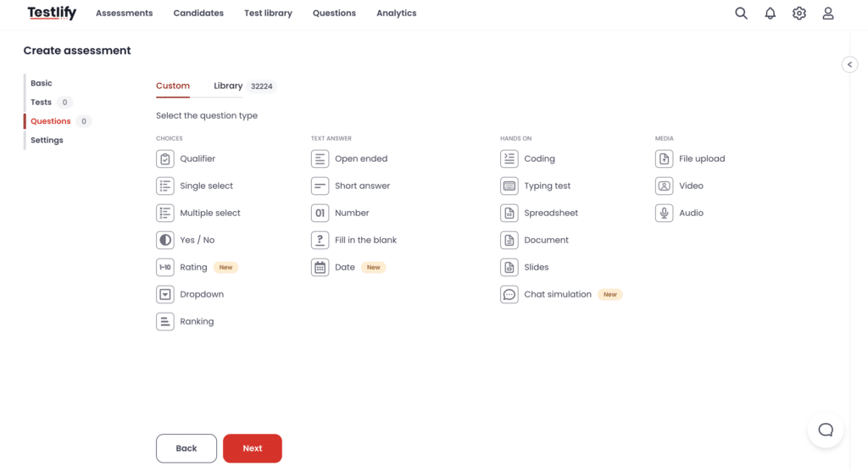
Task: Choose the Video question icon
Action: pyautogui.click(x=665, y=186)
